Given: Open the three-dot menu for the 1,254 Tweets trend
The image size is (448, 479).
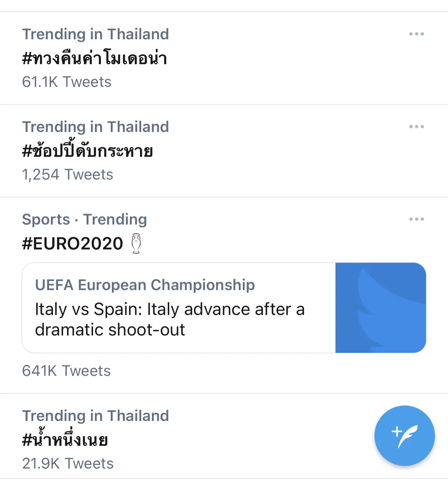Looking at the screenshot, I should pyautogui.click(x=416, y=127).
